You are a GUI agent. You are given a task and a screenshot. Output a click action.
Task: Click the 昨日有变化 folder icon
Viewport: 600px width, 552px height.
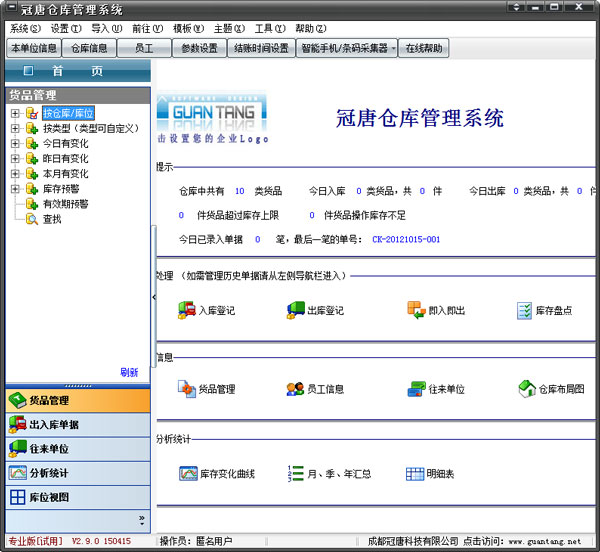click(x=32, y=158)
